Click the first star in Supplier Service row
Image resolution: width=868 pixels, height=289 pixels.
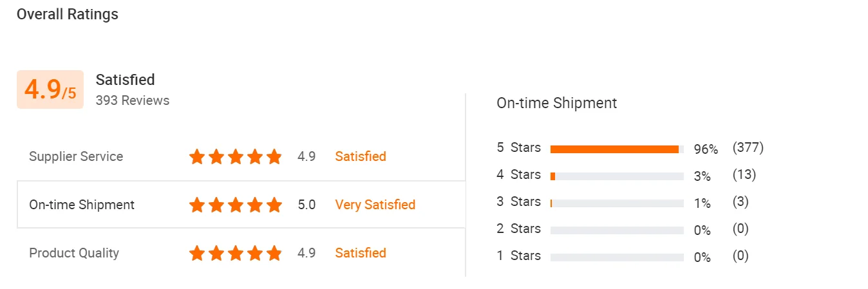tap(196, 156)
